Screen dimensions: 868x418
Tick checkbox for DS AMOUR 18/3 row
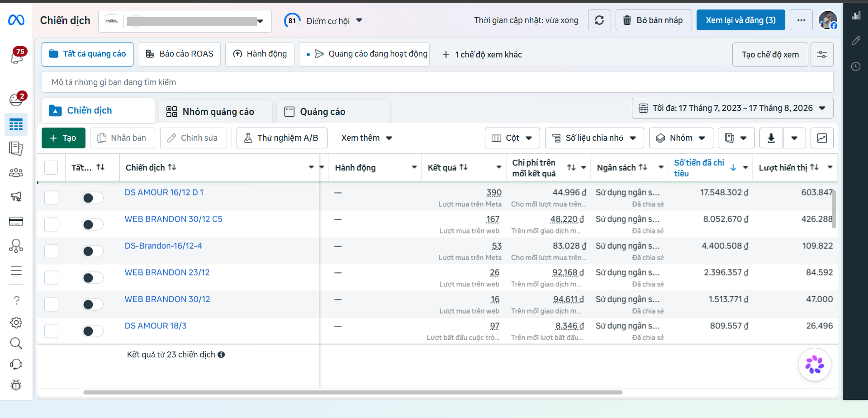[51, 331]
